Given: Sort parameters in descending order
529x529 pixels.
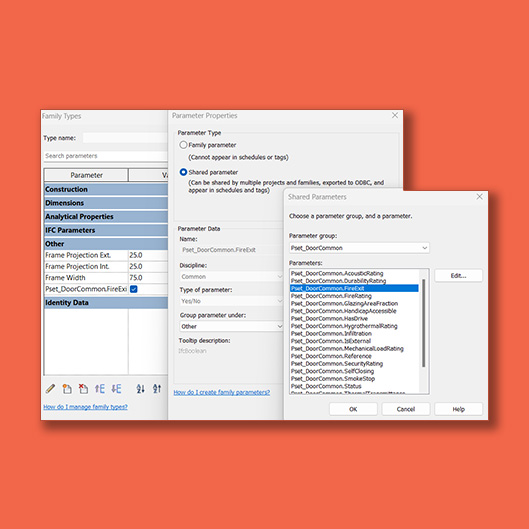Looking at the screenshot, I should (x=157, y=389).
